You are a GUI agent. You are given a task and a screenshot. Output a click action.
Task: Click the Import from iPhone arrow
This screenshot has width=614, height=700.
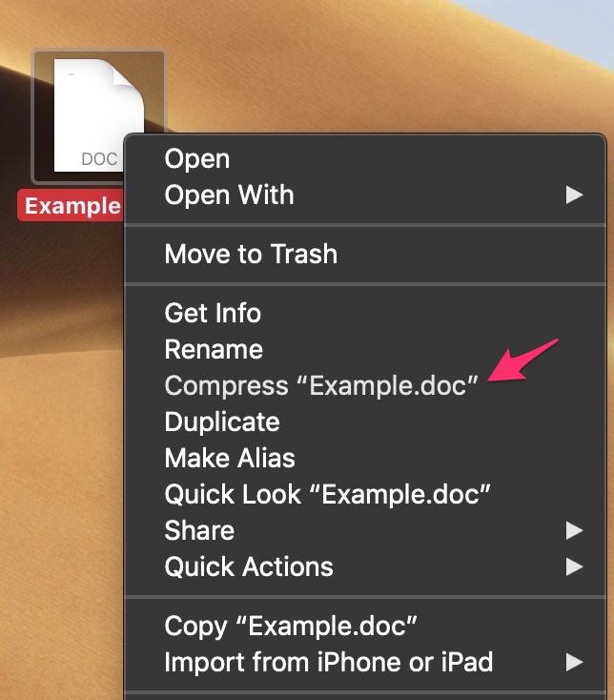coord(574,662)
